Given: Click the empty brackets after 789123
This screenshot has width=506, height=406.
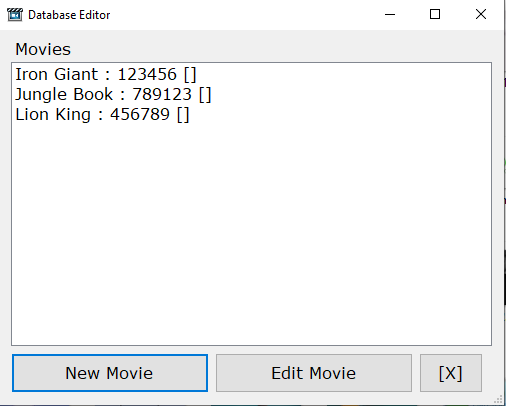Looking at the screenshot, I should [205, 95].
